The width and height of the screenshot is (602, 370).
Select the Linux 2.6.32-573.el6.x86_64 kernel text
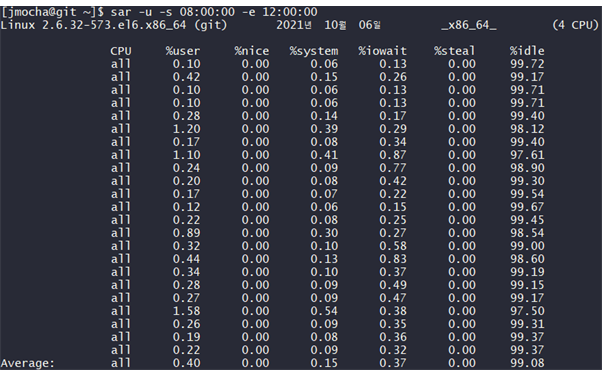click(x=93, y=25)
